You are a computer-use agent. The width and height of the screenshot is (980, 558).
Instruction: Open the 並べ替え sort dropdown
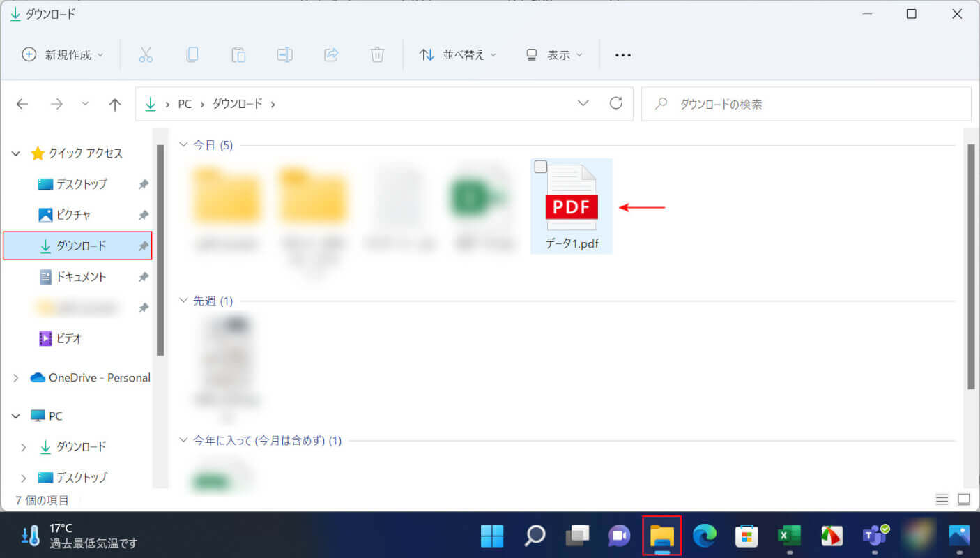click(458, 55)
